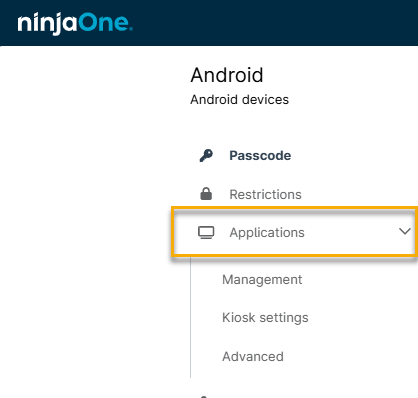Click the ninjaOne logo
This screenshot has width=418, height=398.
tap(75, 23)
